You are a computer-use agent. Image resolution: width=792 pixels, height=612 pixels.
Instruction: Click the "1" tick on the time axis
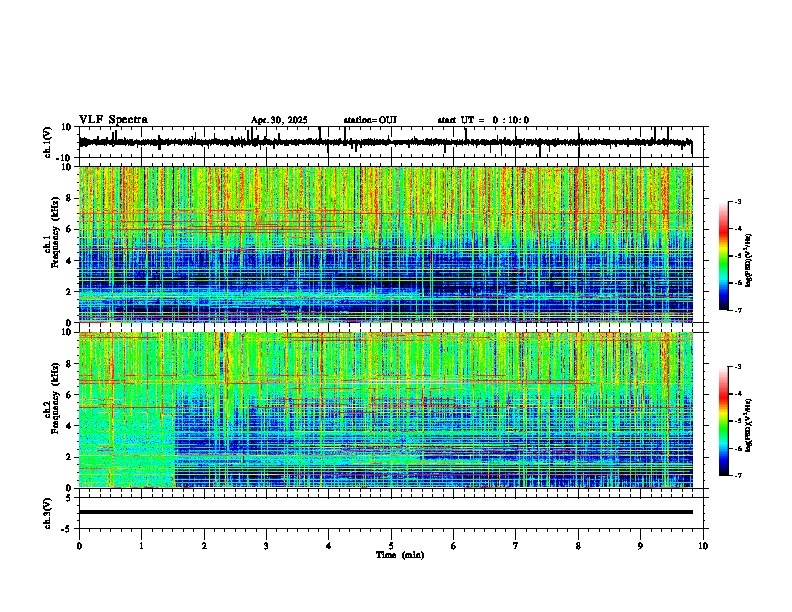pos(141,546)
